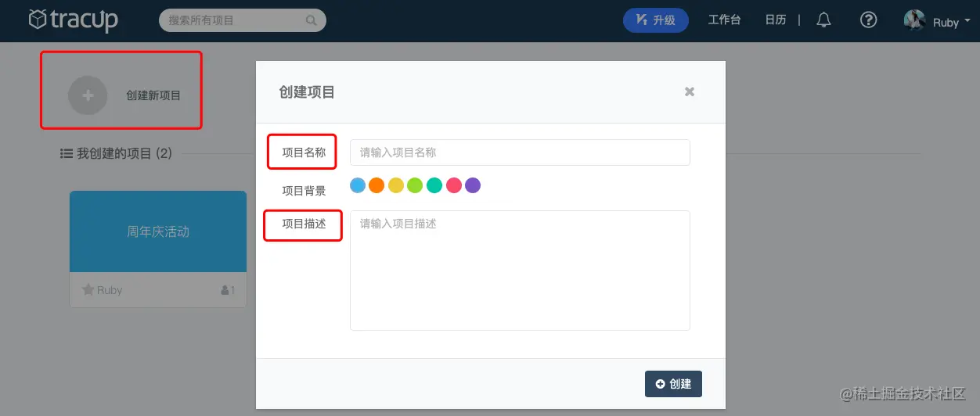
Task: Click the Ruby owner name on card
Action: coord(110,290)
